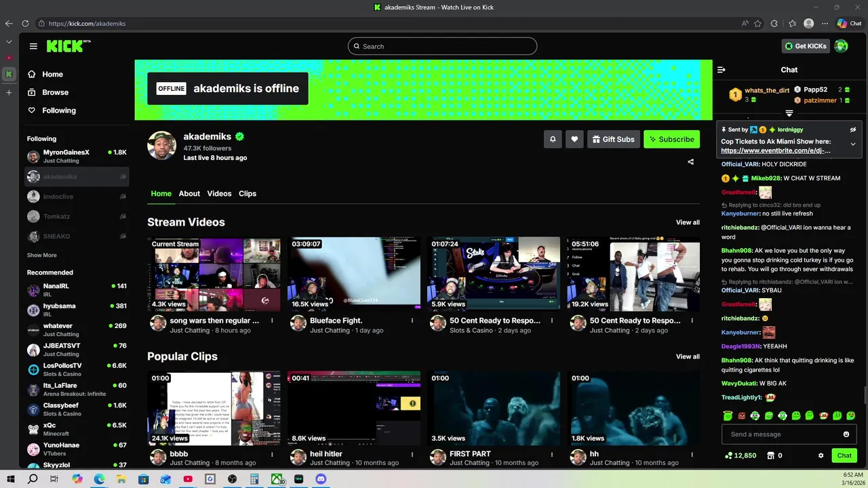The width and height of the screenshot is (868, 488).
Task: Open the emote picker smiley icon
Action: tap(846, 434)
